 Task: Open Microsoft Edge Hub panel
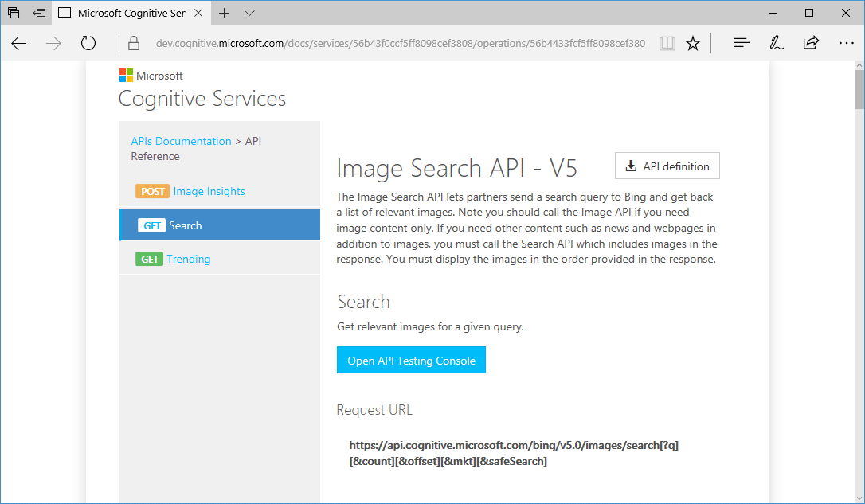tap(741, 43)
